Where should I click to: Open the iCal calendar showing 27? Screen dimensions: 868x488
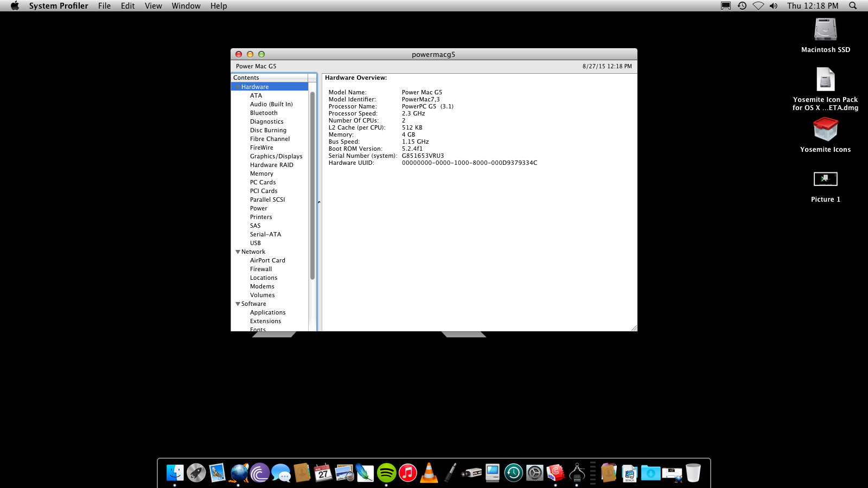click(x=323, y=473)
